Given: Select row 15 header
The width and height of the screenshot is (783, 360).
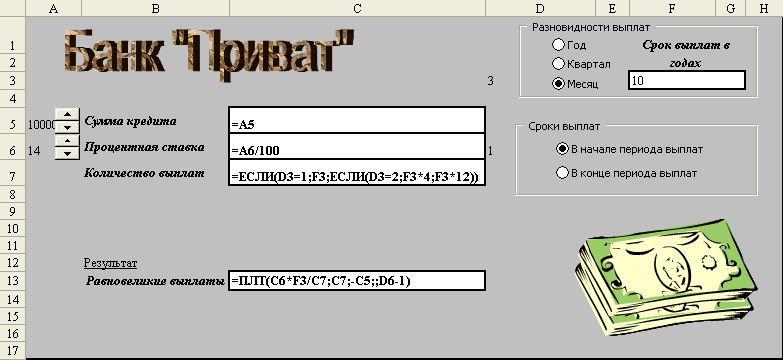Looking at the screenshot, I should tap(12, 316).
